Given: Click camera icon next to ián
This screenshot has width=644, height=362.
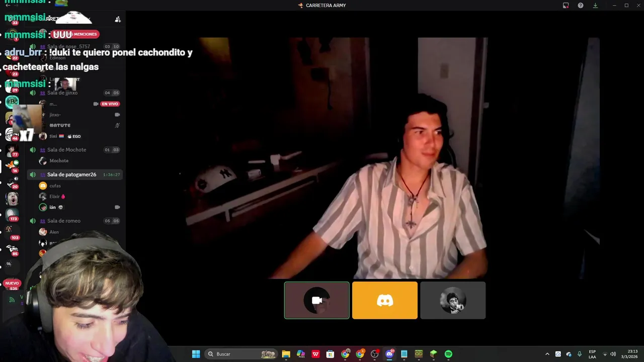Looking at the screenshot, I should 117,207.
